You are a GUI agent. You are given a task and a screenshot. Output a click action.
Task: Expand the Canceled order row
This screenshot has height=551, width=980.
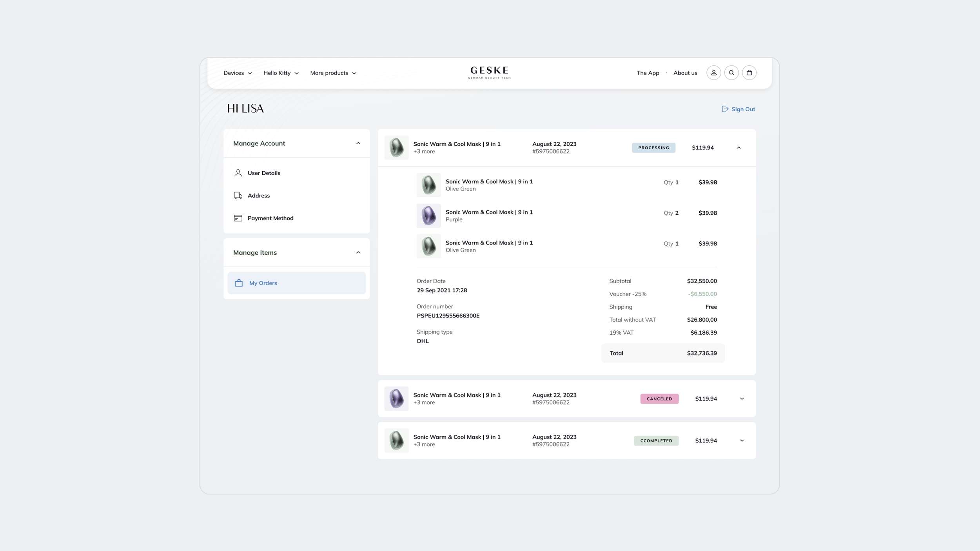point(742,399)
